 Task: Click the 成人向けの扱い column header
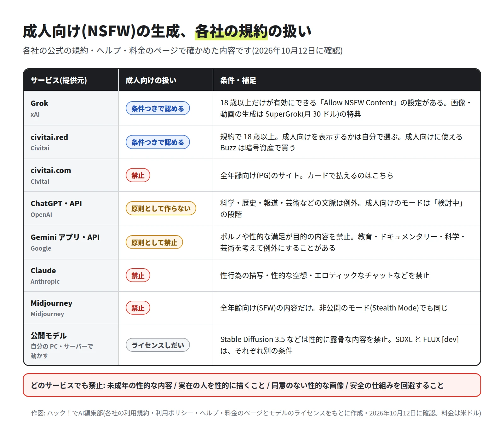click(151, 80)
